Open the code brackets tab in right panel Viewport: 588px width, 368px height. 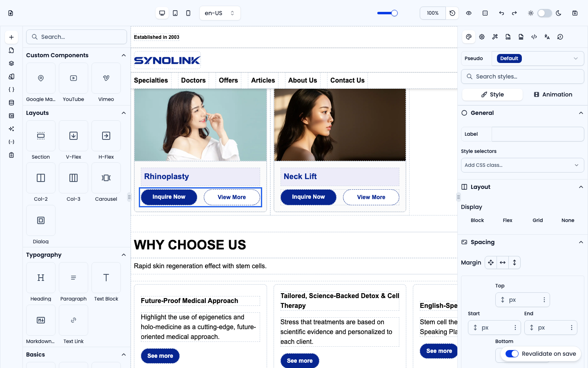pos(534,37)
